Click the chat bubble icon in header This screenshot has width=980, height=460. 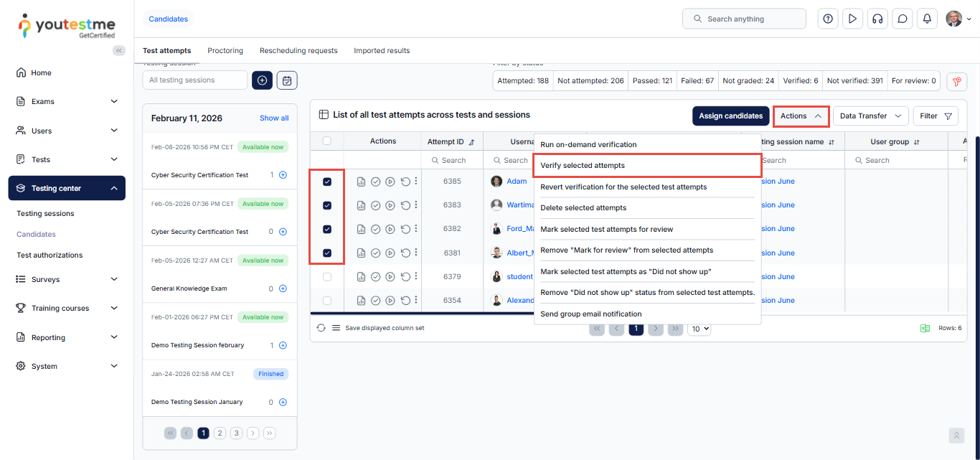coord(903,19)
